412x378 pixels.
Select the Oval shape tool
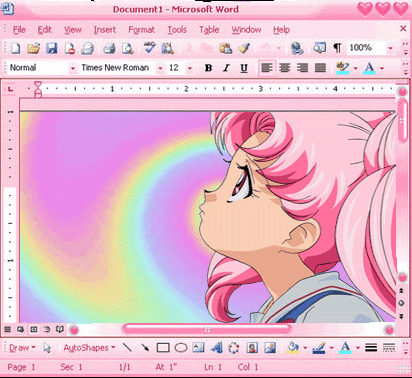tap(181, 348)
